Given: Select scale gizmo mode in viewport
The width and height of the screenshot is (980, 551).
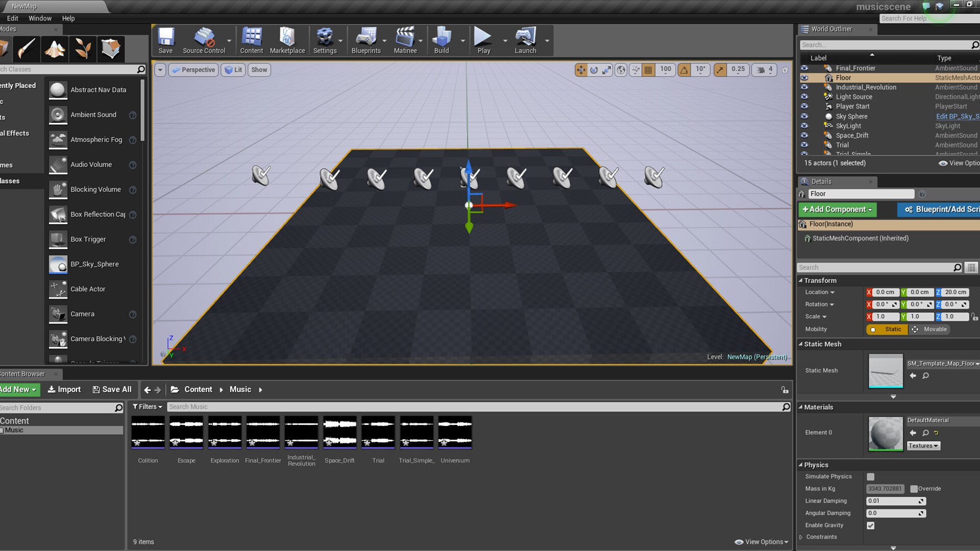Looking at the screenshot, I should tap(606, 70).
